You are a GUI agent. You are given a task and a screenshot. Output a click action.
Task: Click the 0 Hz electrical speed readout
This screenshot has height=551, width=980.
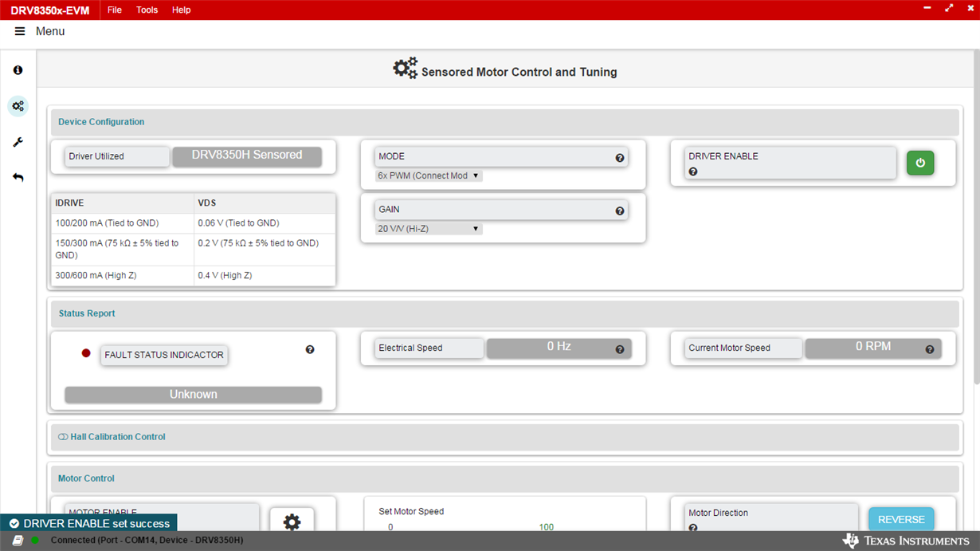[559, 348]
